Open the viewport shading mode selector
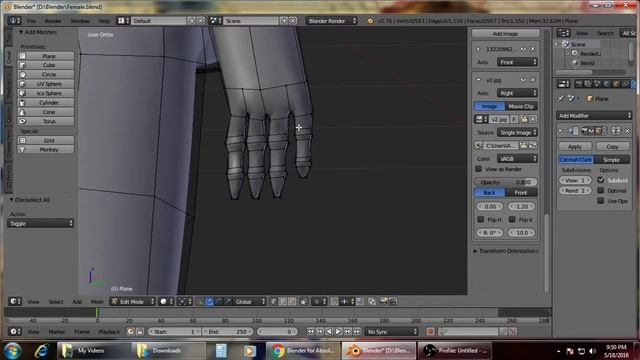 166,302
